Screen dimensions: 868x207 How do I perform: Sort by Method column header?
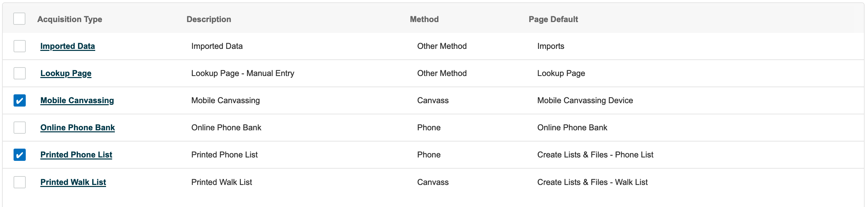click(424, 19)
